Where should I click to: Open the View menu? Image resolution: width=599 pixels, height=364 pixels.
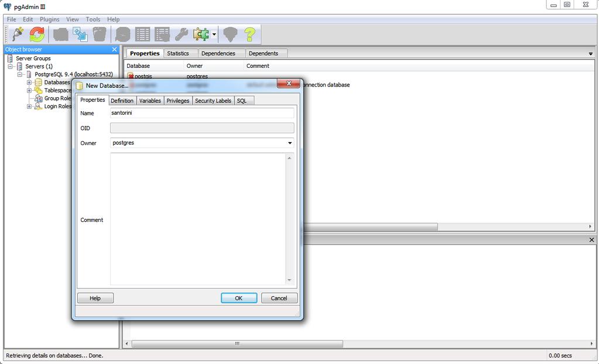(73, 19)
